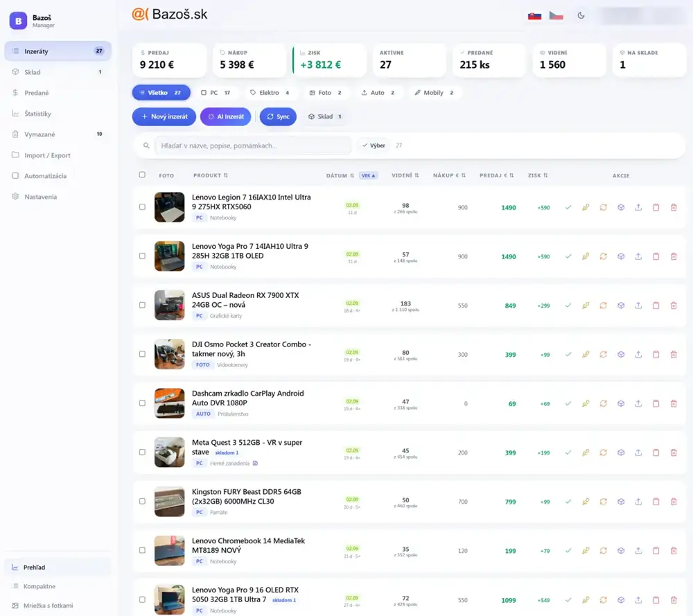Viewport: 693px width, 616px height.
Task: Sort the table by Nákup € column
Action: pos(449,175)
